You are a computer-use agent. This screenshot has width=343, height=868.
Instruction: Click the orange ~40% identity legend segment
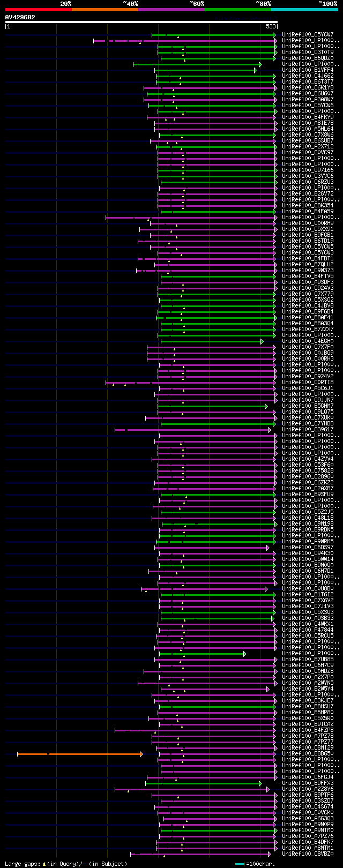(105, 10)
